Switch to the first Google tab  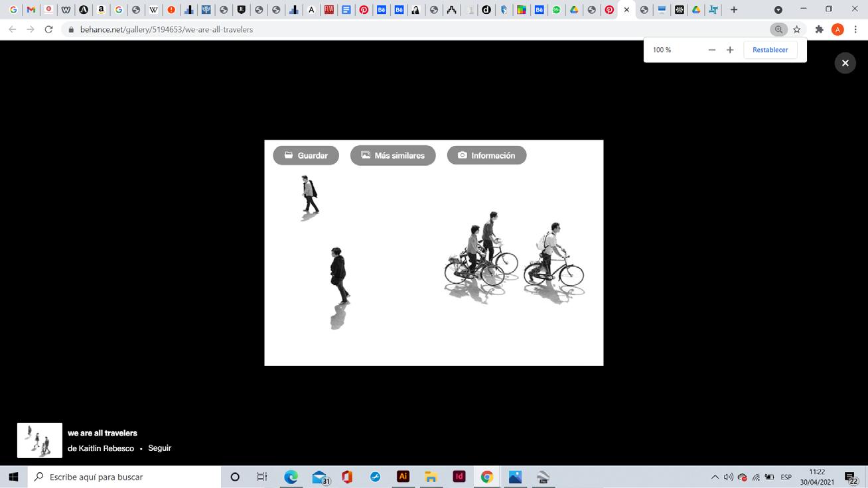coord(13,10)
